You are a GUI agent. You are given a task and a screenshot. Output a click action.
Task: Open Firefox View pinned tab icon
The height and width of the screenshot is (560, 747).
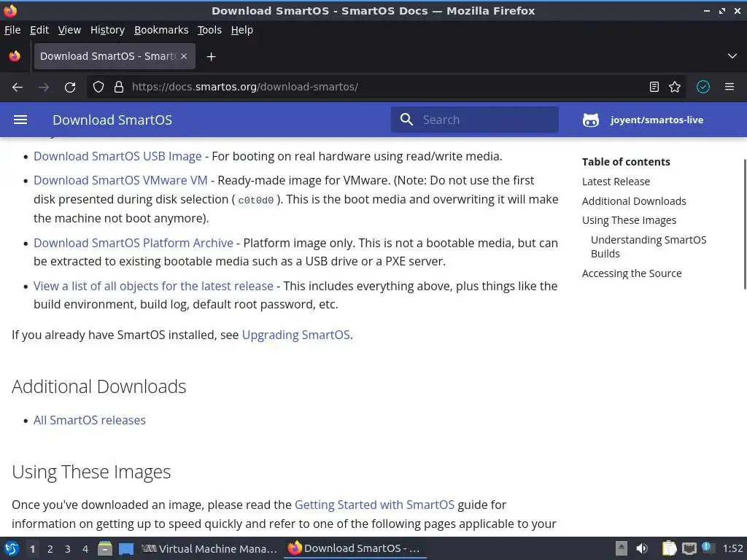point(15,56)
